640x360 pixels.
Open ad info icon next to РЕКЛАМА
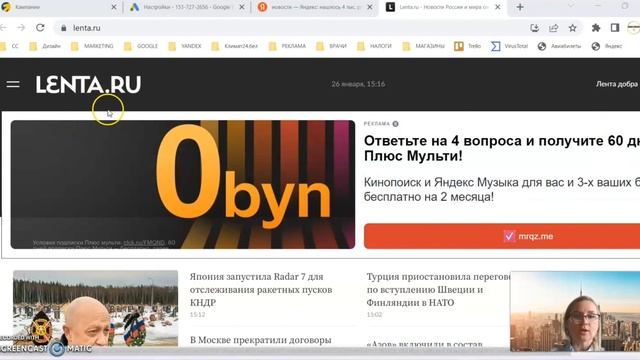[x=395, y=124]
